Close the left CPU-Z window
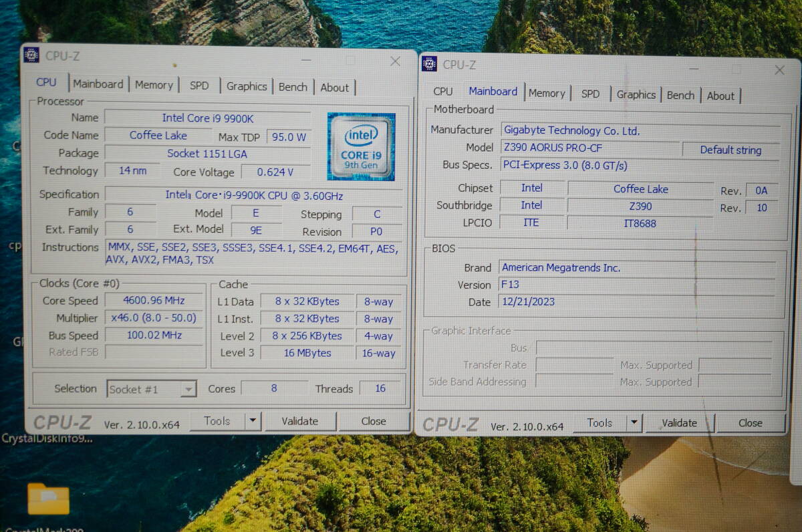The width and height of the screenshot is (802, 532). coord(395,61)
